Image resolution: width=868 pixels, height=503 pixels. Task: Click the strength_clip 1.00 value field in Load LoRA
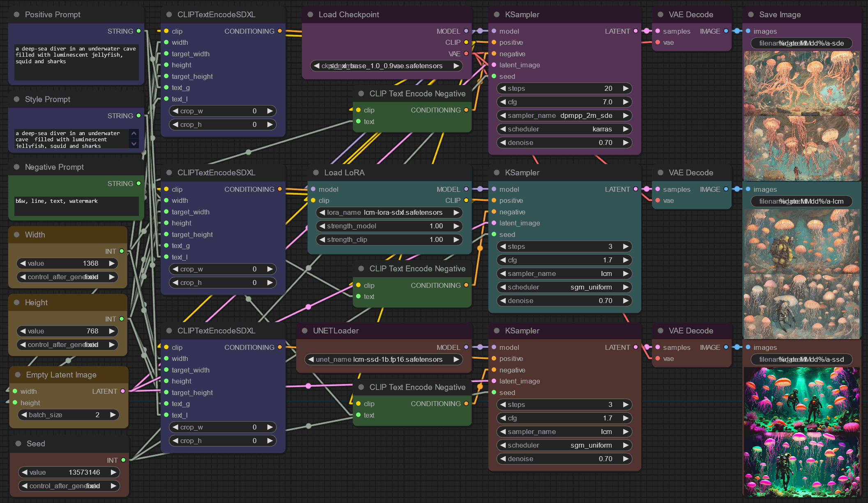[389, 239]
